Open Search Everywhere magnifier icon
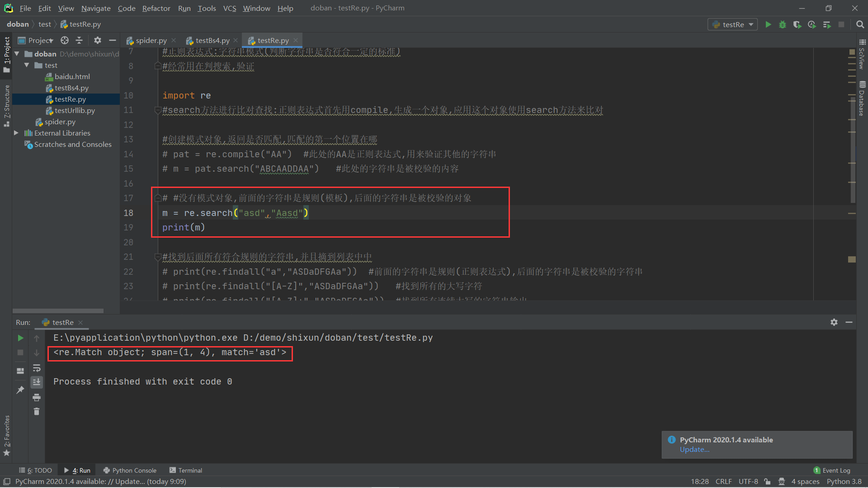This screenshot has width=868, height=488. tap(860, 25)
